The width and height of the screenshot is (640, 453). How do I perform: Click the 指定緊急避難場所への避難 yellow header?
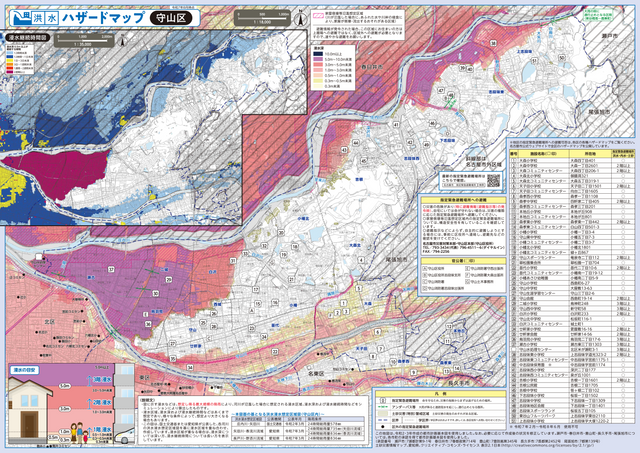[x=463, y=200]
